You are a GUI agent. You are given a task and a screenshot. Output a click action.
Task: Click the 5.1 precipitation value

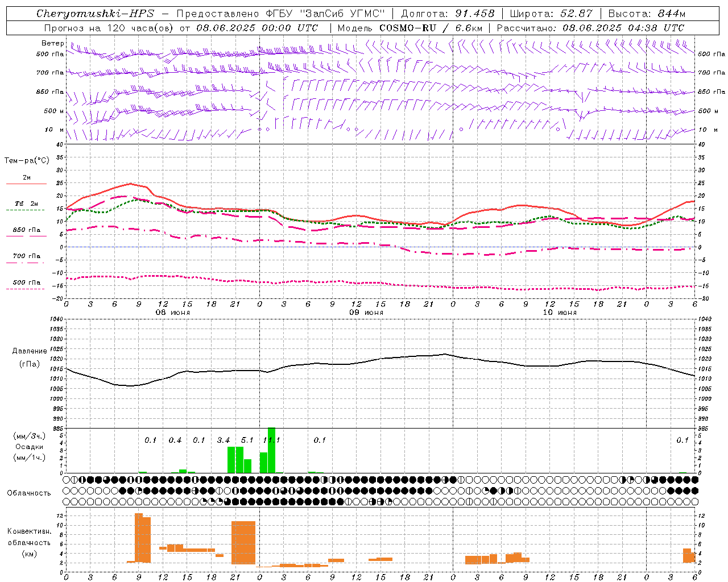pyautogui.click(x=247, y=440)
